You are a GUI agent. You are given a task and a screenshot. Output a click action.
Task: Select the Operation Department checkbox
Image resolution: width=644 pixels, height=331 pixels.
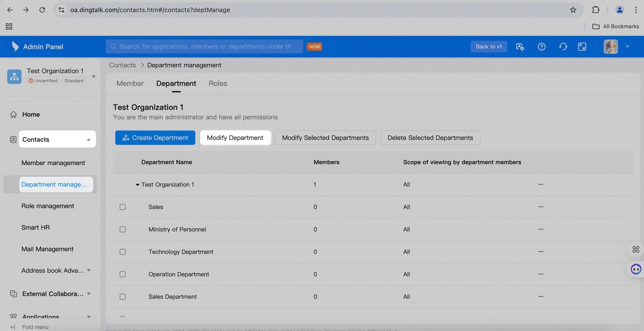122,274
